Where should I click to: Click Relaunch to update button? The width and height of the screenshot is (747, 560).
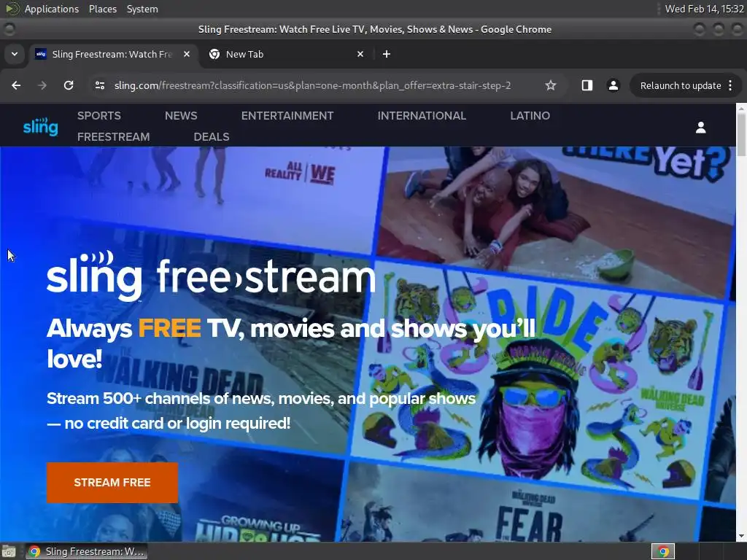(681, 85)
